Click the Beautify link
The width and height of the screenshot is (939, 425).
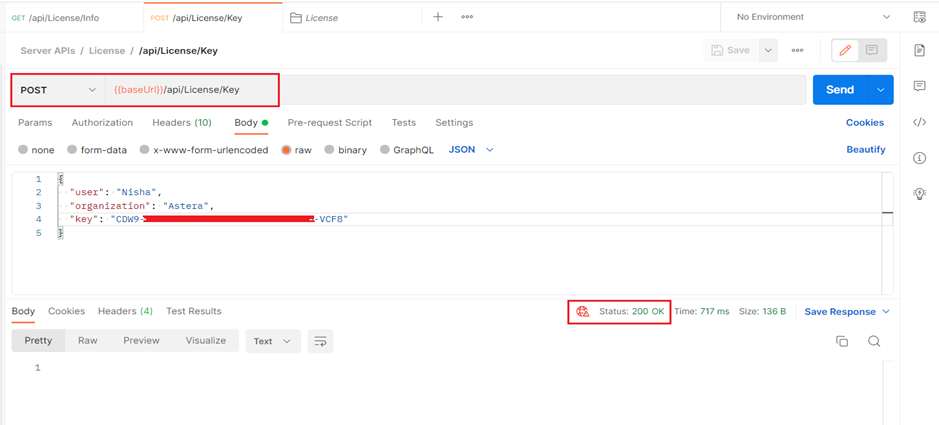[865, 150]
